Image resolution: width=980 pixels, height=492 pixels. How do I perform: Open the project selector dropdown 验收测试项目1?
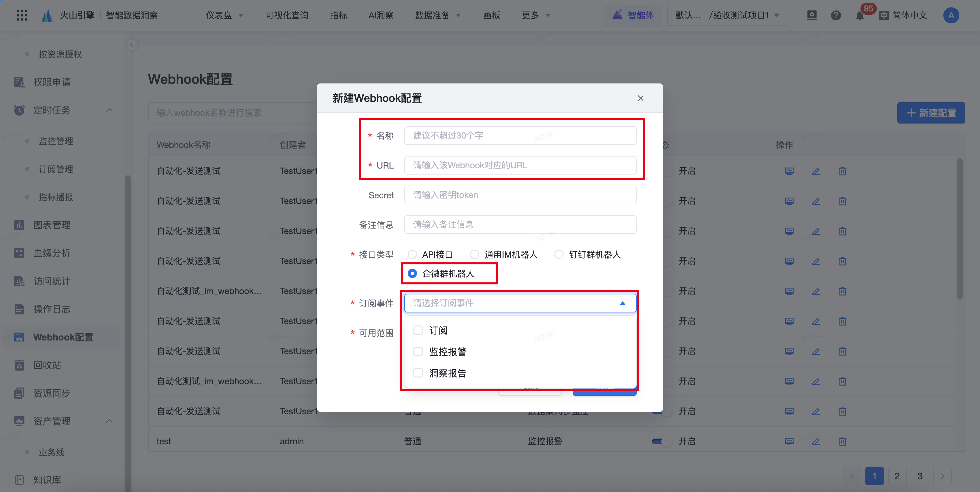click(x=727, y=16)
